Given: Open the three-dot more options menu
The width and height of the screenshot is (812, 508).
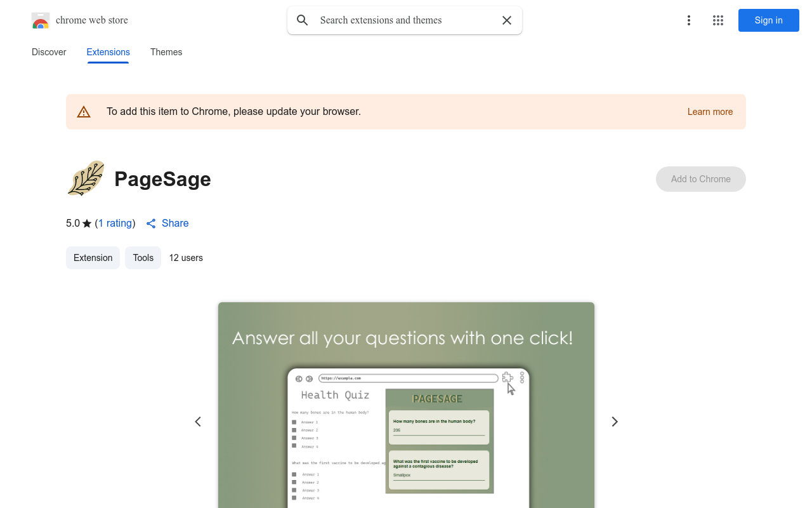Looking at the screenshot, I should [688, 20].
